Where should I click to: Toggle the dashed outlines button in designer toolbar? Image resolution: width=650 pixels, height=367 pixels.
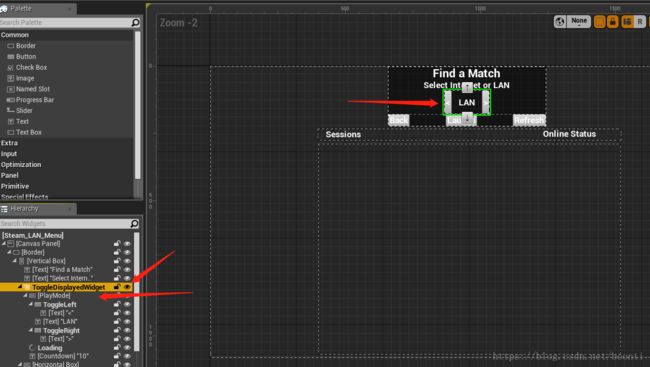pyautogui.click(x=599, y=22)
